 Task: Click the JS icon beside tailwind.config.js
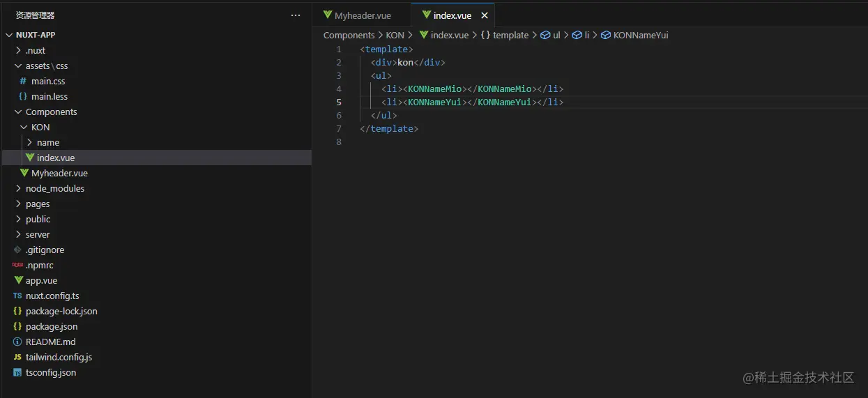pyautogui.click(x=17, y=357)
